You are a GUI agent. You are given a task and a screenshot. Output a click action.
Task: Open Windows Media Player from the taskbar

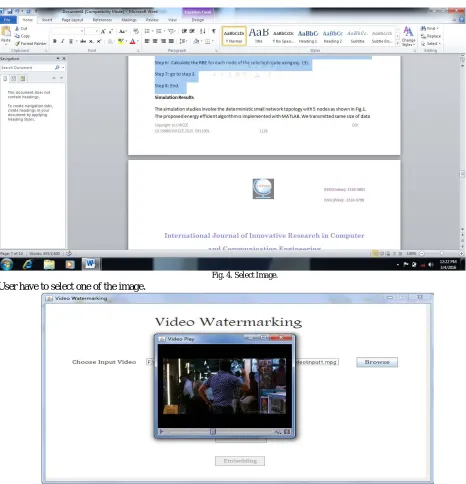[70, 264]
